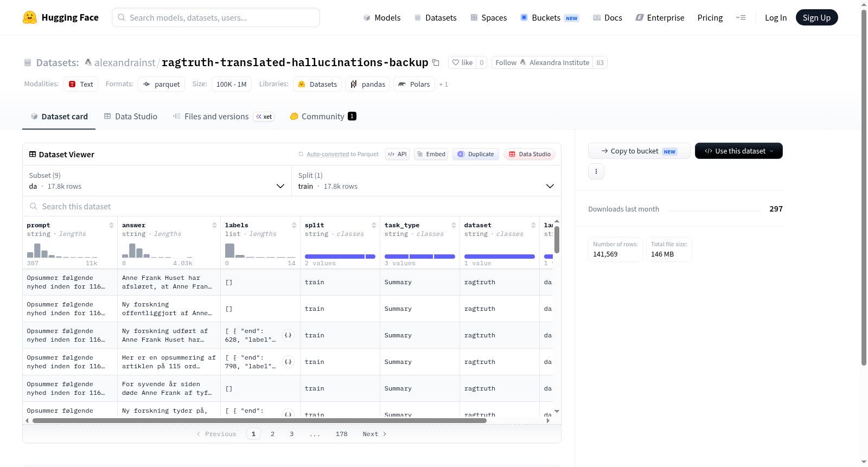This screenshot has height=467, width=868.
Task: Select the Datasets library tag
Action: pos(317,84)
